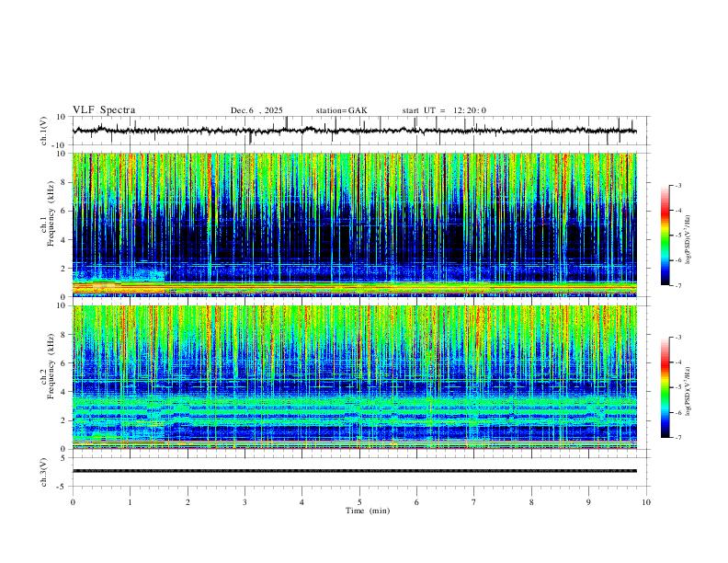
Task: Click the "station=GAK" label
Action: pyautogui.click(x=341, y=110)
